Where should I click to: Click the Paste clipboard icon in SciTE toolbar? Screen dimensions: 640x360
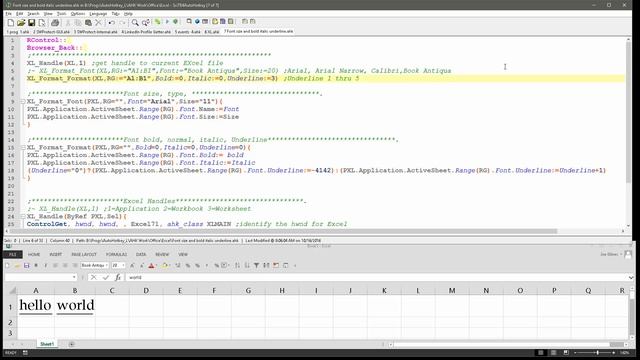coord(88,23)
